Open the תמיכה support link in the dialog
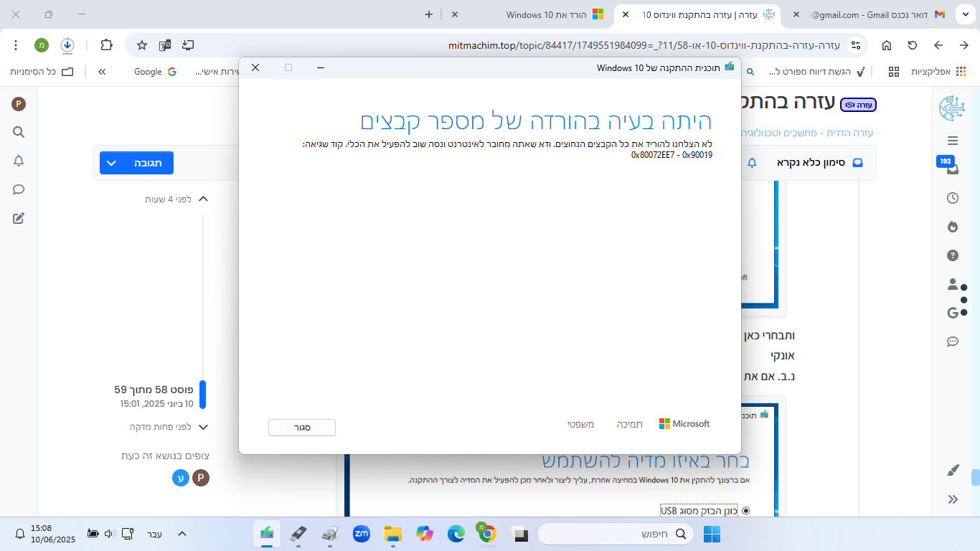This screenshot has height=551, width=980. pos(629,424)
